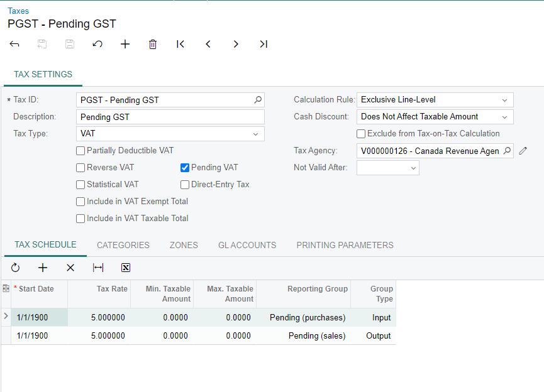The image size is (544, 392).
Task: Uncheck Pending VAT checkbox
Action: click(185, 168)
